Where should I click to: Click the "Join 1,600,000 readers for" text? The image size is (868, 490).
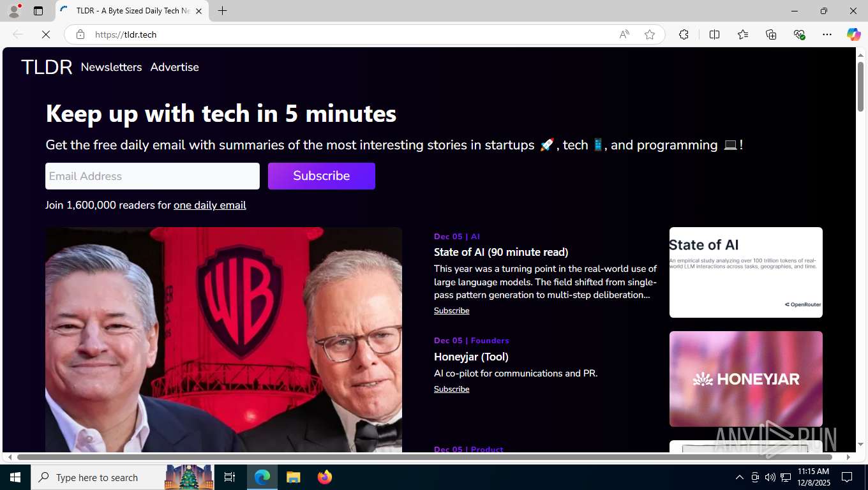click(x=108, y=205)
